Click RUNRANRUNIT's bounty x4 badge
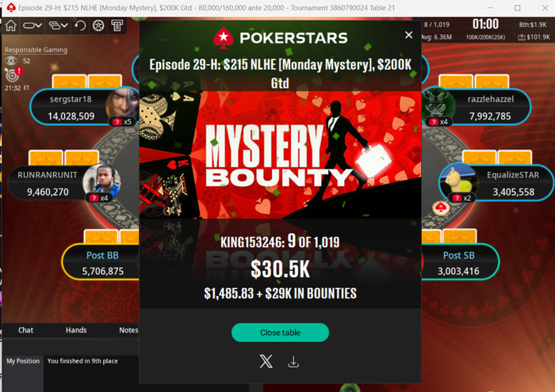This screenshot has height=392, width=555. point(99,198)
